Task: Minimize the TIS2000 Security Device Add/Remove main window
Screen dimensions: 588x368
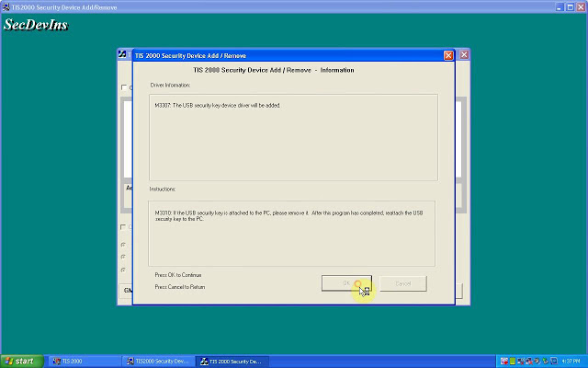Action: pos(560,7)
